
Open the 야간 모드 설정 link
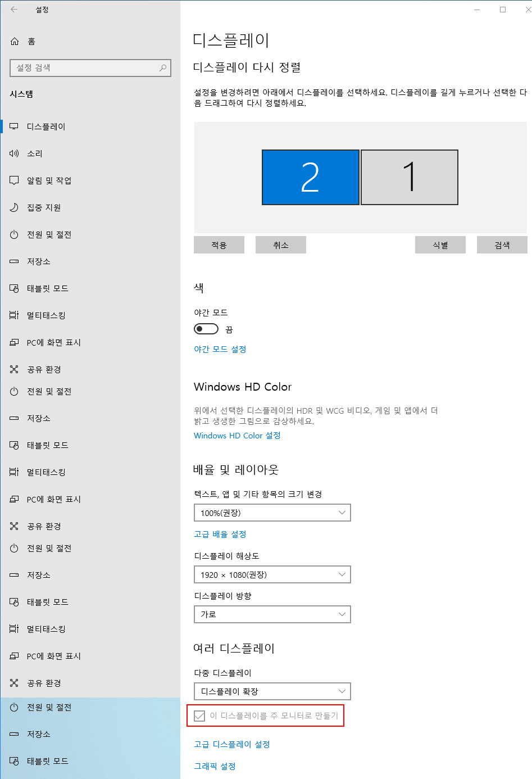point(220,349)
